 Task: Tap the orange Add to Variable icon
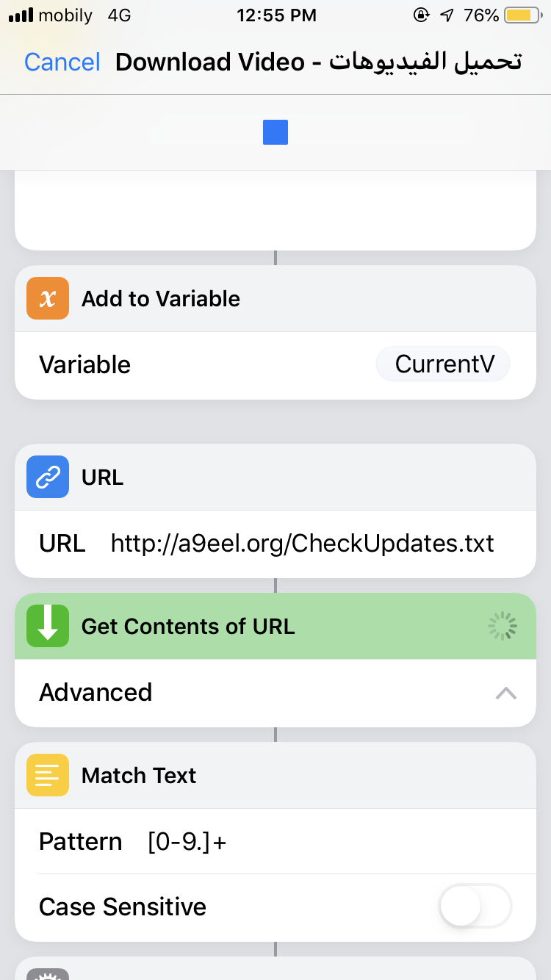pyautogui.click(x=48, y=298)
